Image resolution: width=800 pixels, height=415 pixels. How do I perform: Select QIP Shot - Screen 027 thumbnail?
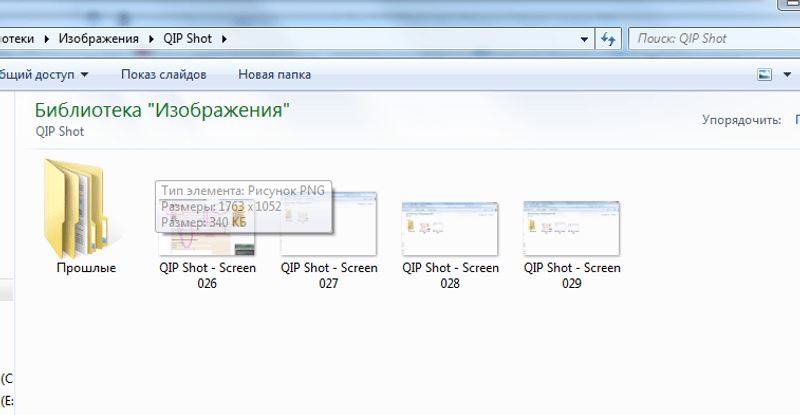(x=329, y=225)
